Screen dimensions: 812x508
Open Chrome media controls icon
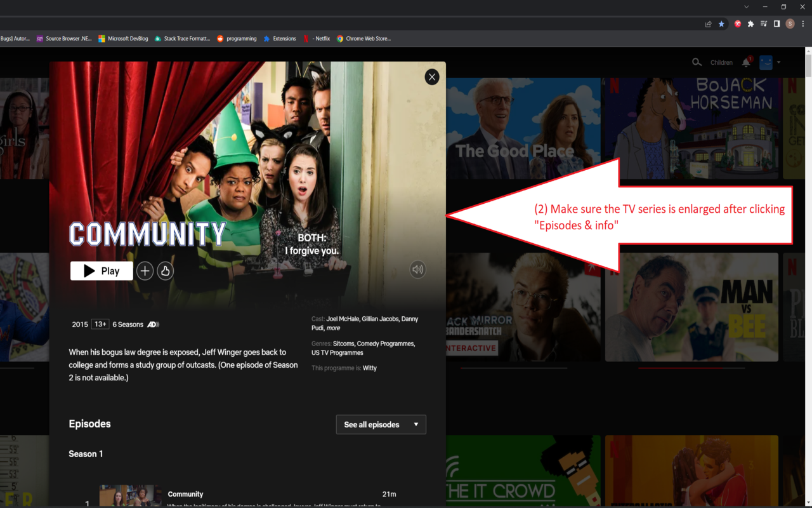click(x=764, y=24)
